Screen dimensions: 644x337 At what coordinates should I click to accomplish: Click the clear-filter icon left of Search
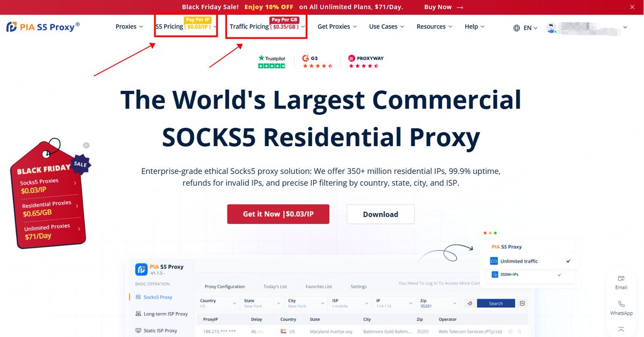pyautogui.click(x=469, y=303)
